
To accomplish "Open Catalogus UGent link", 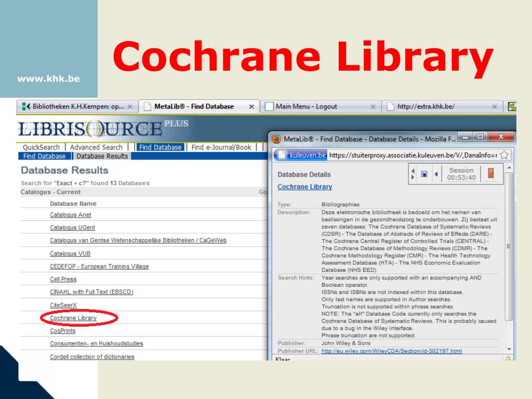I will coord(73,228).
